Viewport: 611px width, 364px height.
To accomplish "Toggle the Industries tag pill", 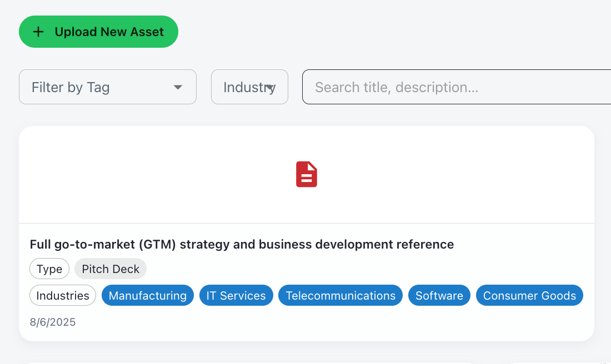I will point(62,295).
